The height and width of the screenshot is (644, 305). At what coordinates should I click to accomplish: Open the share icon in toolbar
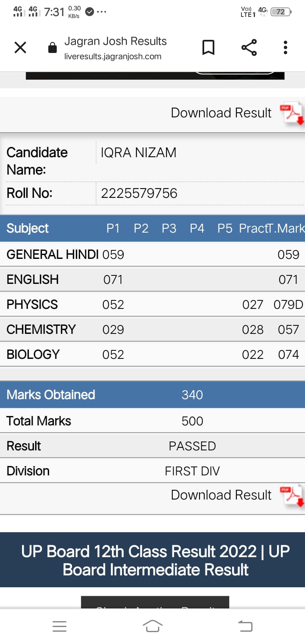(249, 47)
